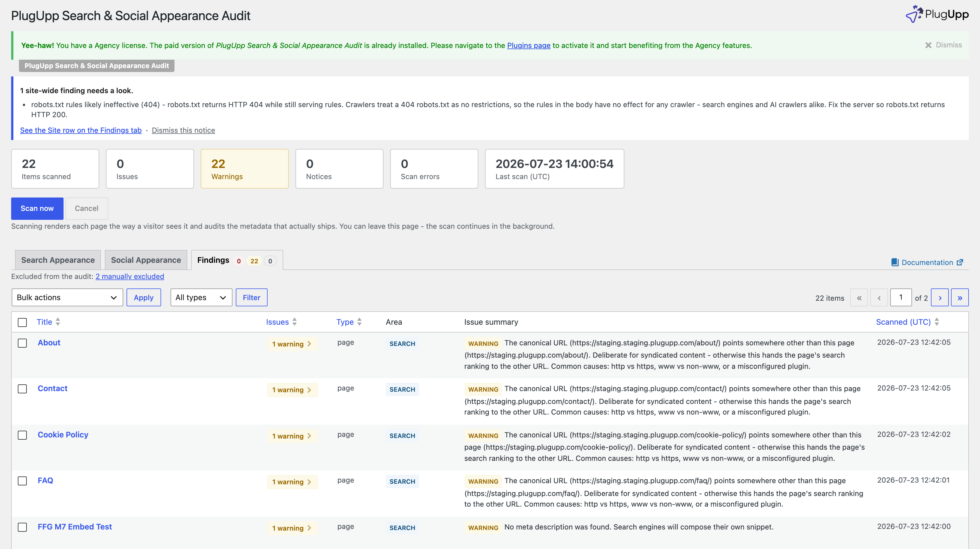This screenshot has height=549, width=980.
Task: Open the Cookie Policy title link
Action: pos(63,435)
